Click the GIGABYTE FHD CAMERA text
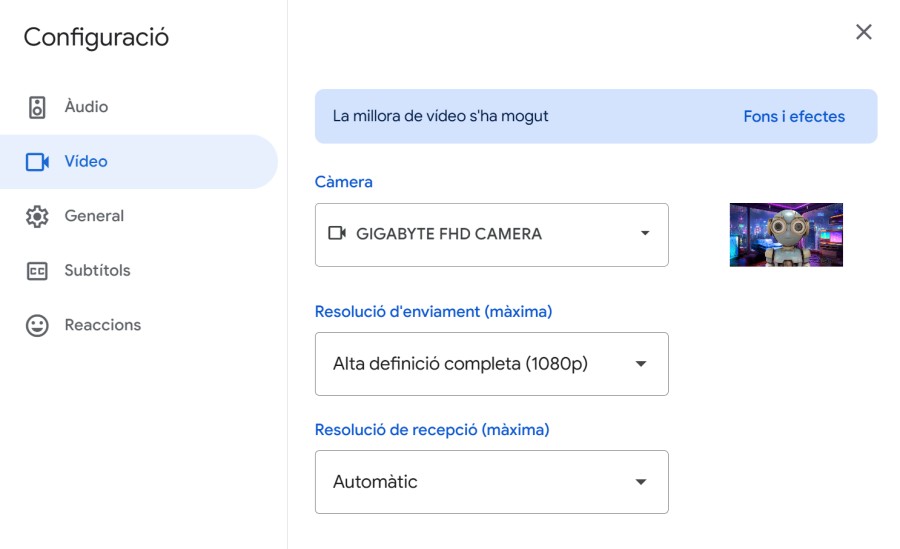The image size is (900, 549). [x=449, y=234]
